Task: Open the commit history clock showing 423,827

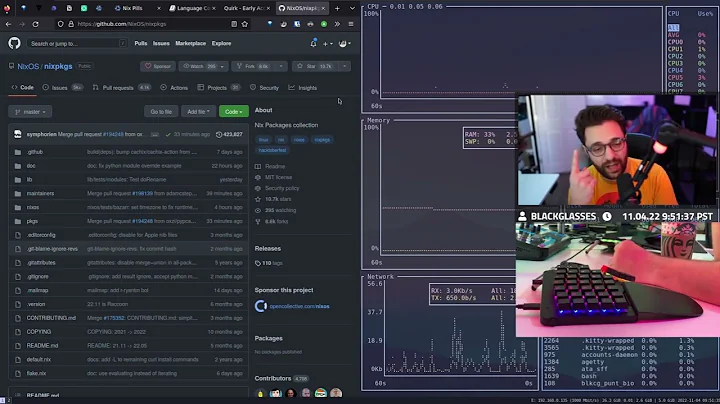Action: point(229,135)
